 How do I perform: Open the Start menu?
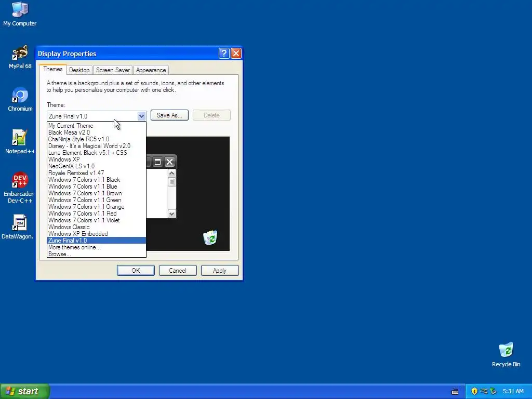click(x=25, y=391)
